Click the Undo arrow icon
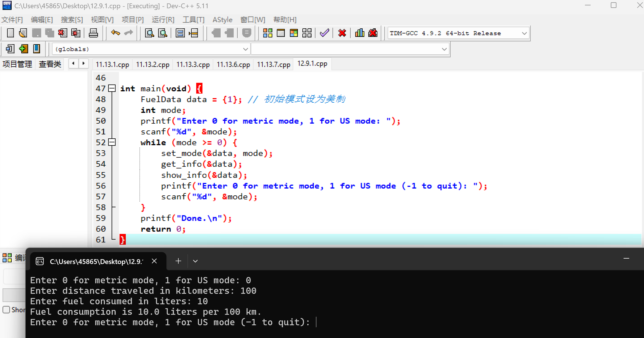This screenshot has height=338, width=644. pos(115,33)
